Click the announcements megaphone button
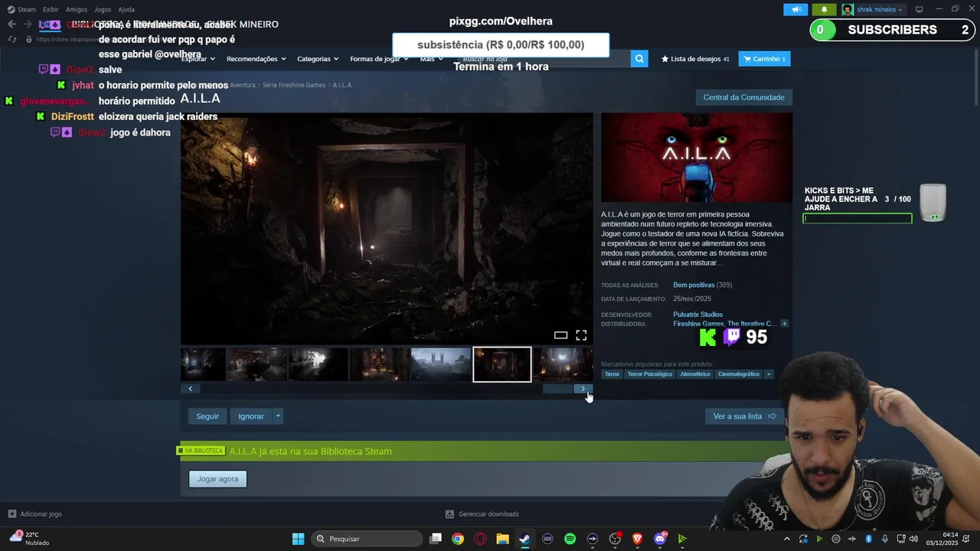 pyautogui.click(x=795, y=9)
